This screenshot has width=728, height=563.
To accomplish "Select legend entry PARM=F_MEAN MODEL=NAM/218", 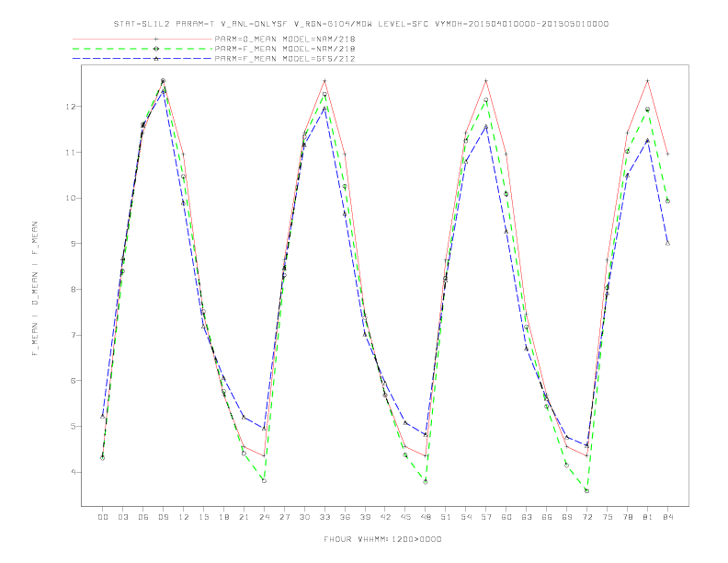I will [x=285, y=49].
